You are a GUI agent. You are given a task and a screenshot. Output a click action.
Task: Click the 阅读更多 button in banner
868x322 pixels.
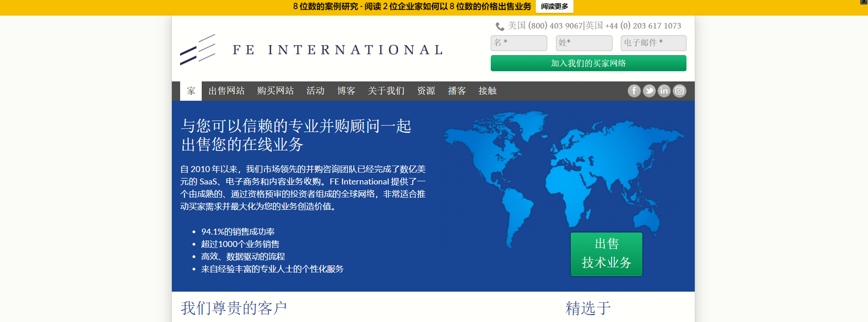click(x=554, y=6)
